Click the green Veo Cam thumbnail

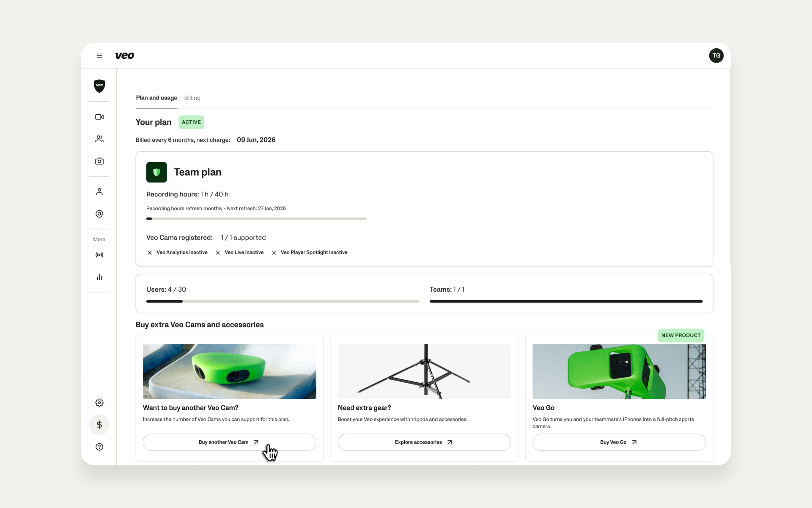(x=229, y=371)
